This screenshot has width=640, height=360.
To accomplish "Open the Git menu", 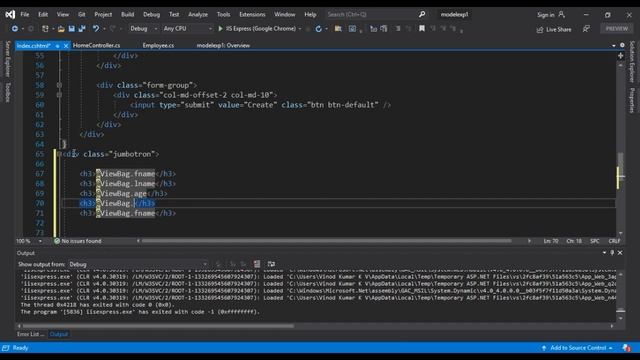I will click(82, 14).
